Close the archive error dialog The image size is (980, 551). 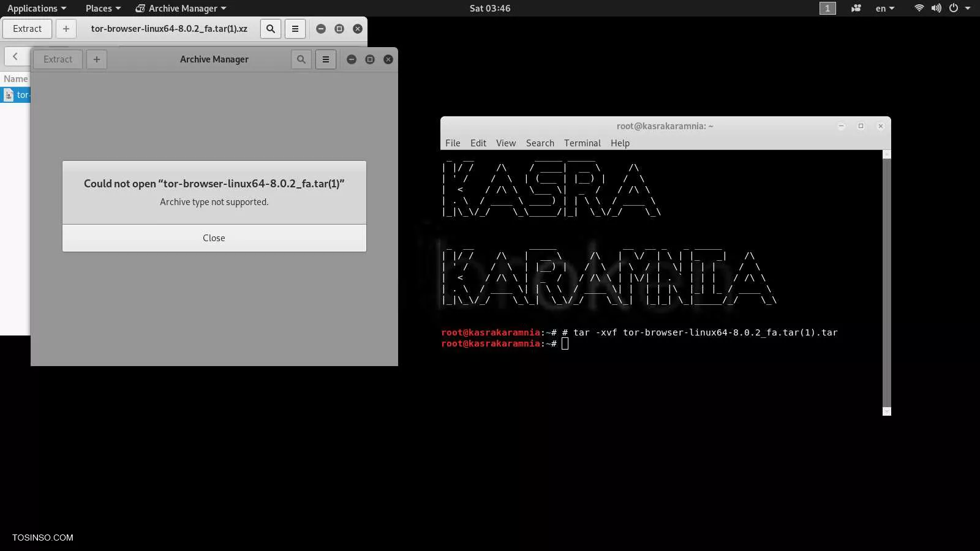pos(214,238)
